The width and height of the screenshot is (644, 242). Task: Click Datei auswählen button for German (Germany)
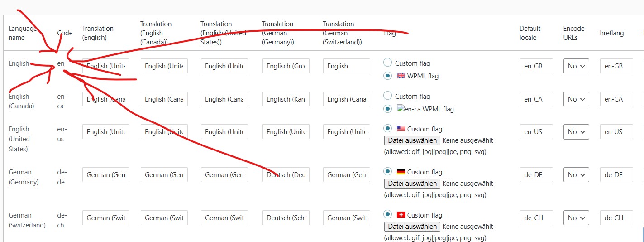[412, 184]
